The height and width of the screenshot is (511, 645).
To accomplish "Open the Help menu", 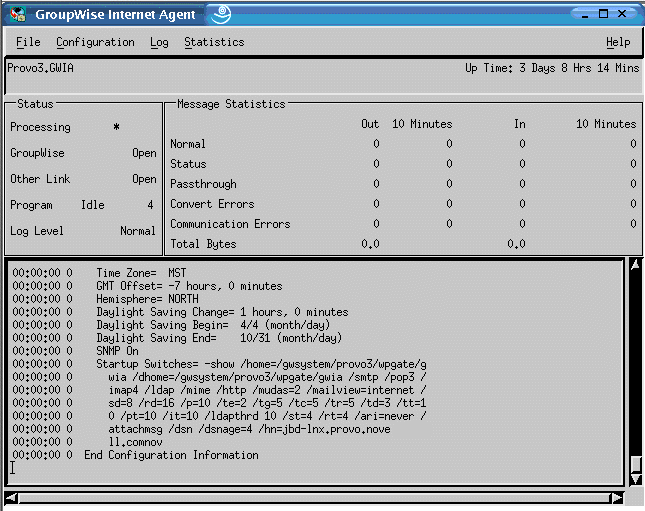I will click(618, 42).
